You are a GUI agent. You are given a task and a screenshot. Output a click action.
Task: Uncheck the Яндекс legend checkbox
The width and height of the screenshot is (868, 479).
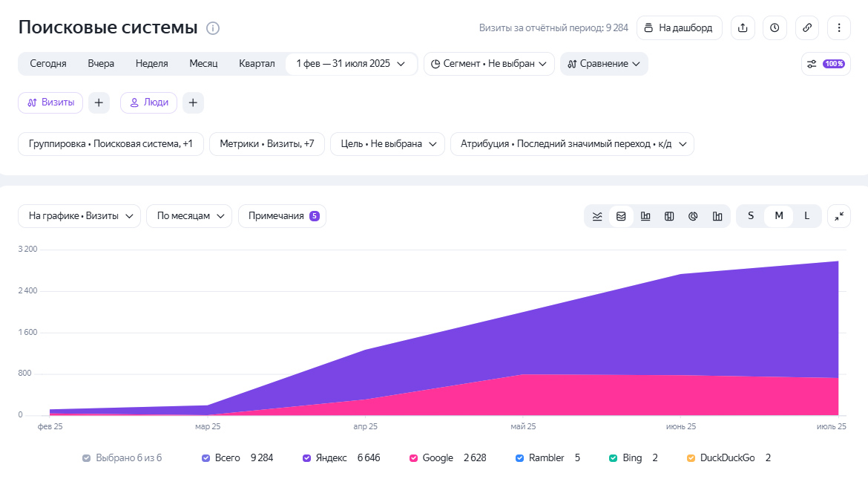(306, 458)
